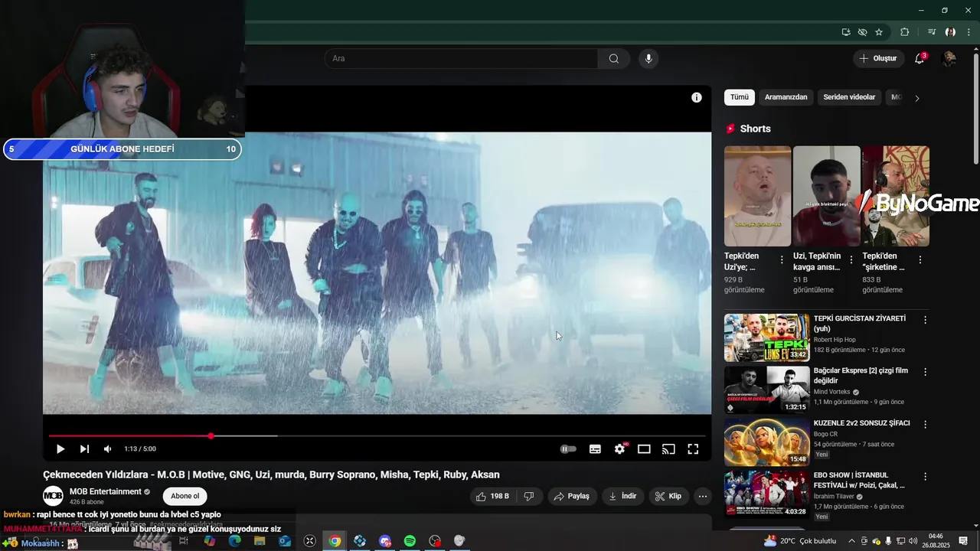Open the Tepki'den Uzi'ye short thumbnail
Viewport: 980px width, 551px height.
click(x=757, y=196)
